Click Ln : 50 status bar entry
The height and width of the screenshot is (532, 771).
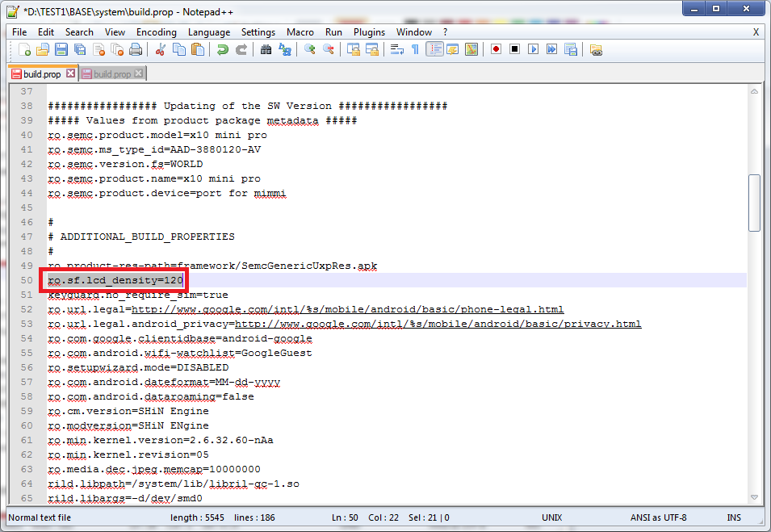(x=345, y=517)
